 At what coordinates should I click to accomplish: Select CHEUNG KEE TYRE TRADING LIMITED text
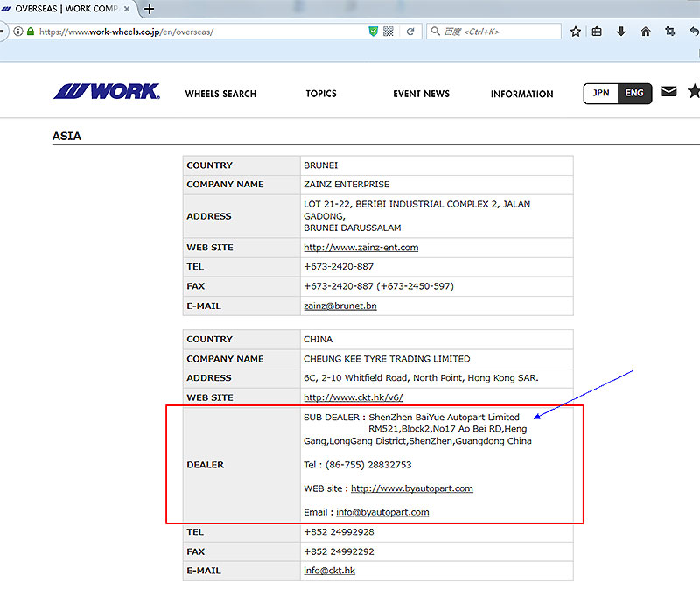(387, 359)
